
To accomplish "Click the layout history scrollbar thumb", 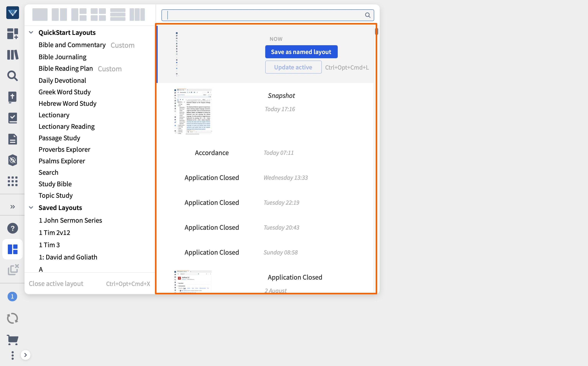I will pyautogui.click(x=376, y=31).
